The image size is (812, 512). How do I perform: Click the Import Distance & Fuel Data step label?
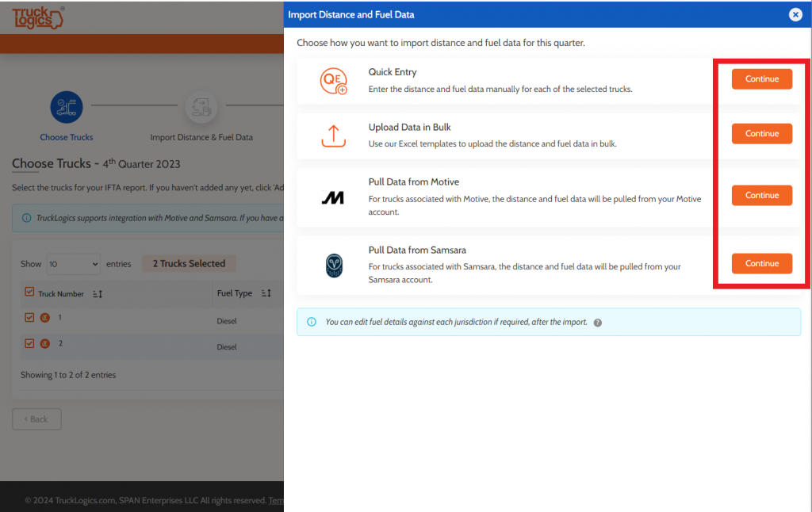[x=201, y=137]
